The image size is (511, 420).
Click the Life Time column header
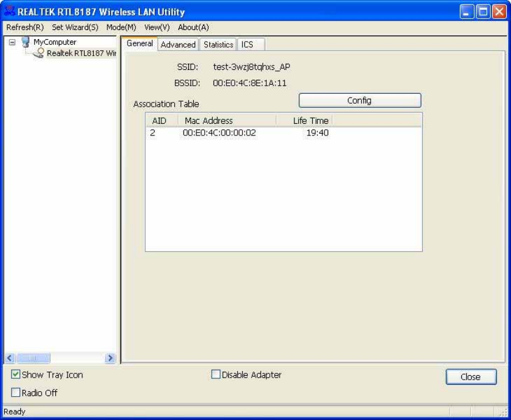pos(304,121)
